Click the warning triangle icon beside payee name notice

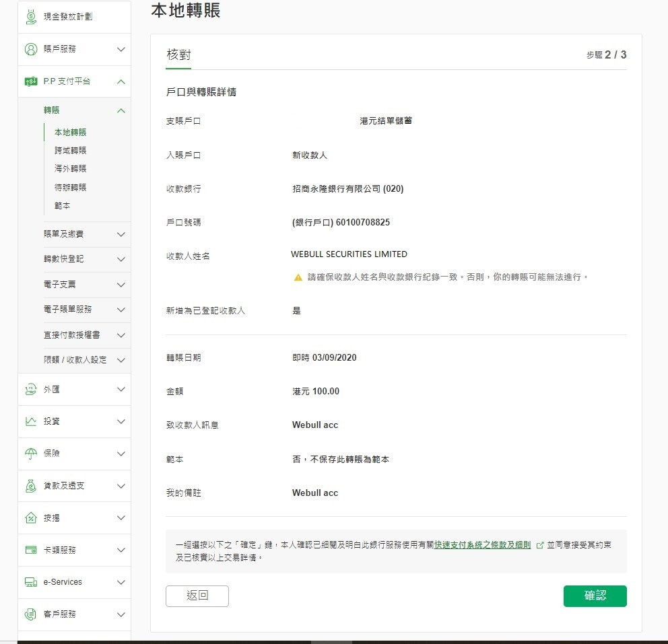point(298,277)
